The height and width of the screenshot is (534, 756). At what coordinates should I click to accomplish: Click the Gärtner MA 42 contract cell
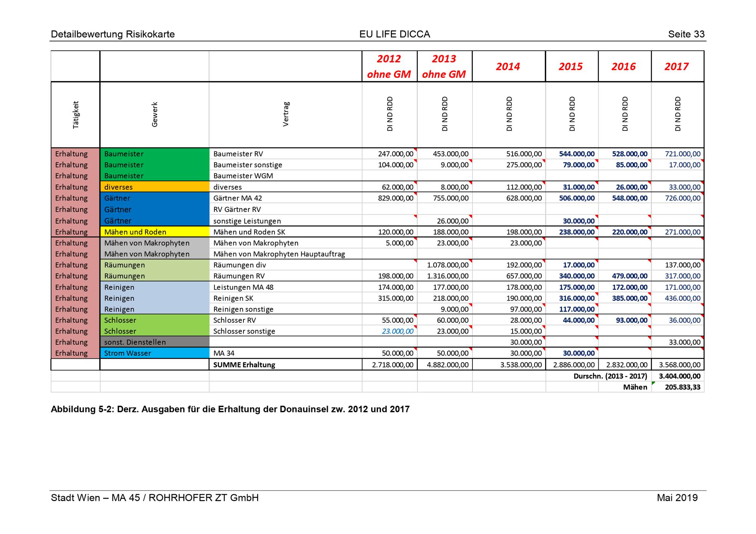237,198
